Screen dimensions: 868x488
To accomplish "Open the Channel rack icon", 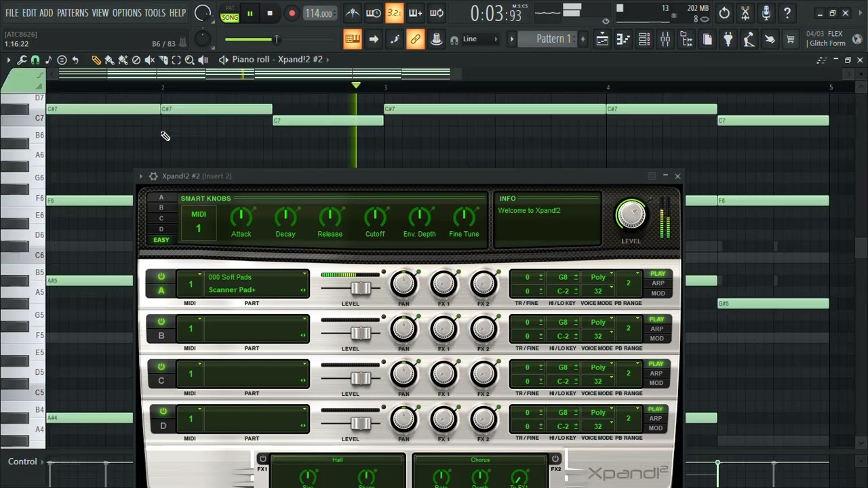I will [644, 40].
